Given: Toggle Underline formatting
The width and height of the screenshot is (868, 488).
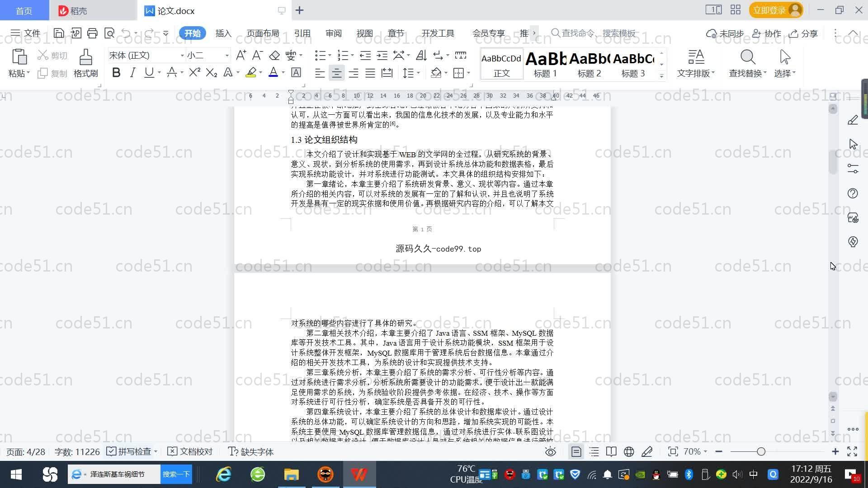Looking at the screenshot, I should coord(149,72).
